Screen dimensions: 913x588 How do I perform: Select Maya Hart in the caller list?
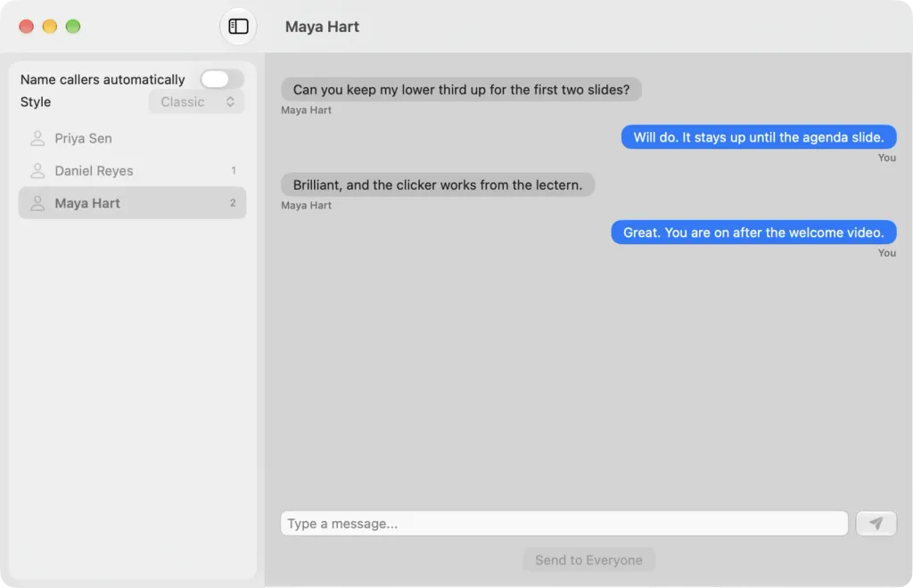point(132,203)
